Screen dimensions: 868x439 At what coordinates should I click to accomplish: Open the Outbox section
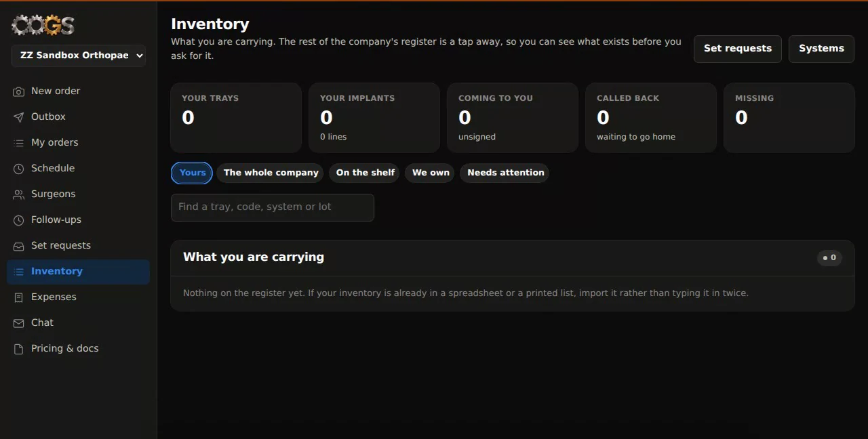(79, 117)
